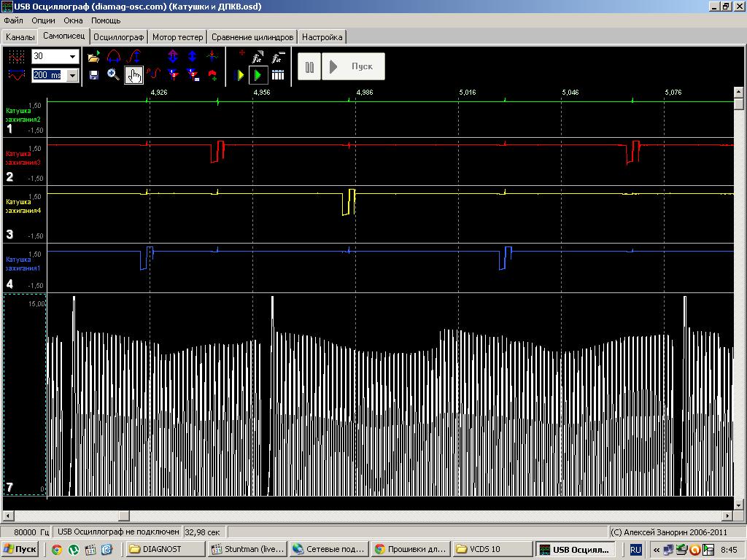The height and width of the screenshot is (560, 747).
Task: Open the Настройка tab
Action: tap(322, 36)
